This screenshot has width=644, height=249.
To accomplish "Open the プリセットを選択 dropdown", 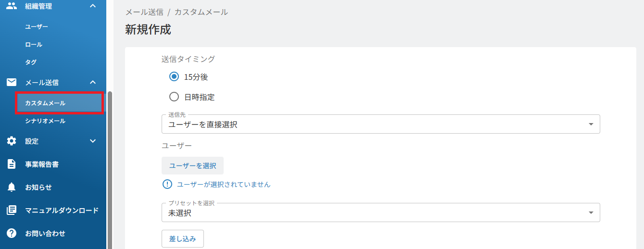I will click(x=380, y=212).
